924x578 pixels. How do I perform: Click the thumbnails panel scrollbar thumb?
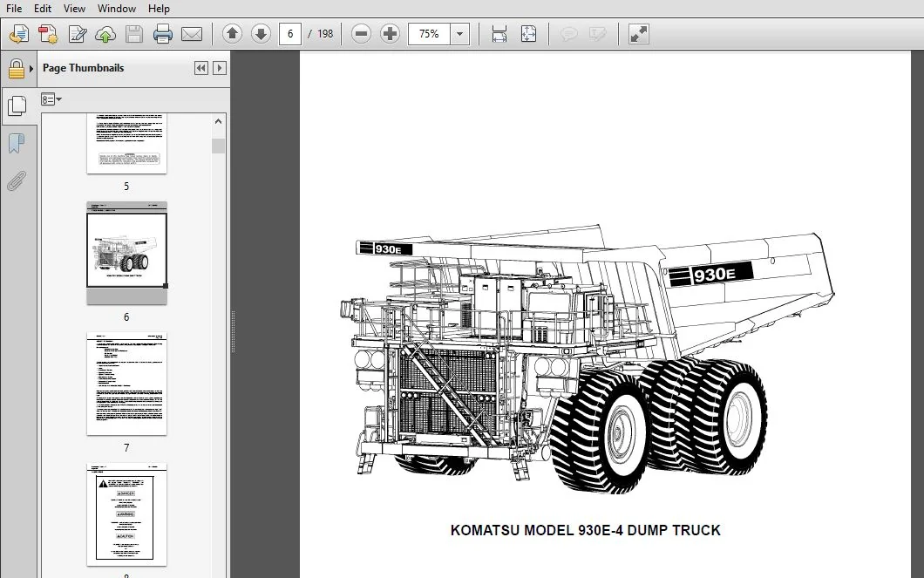tap(218, 146)
